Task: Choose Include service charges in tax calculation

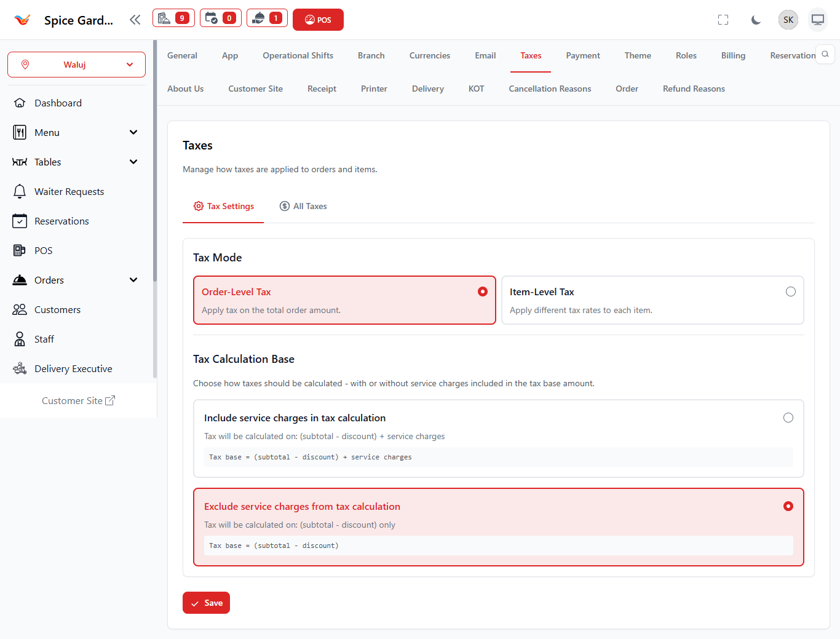Action: (x=788, y=418)
